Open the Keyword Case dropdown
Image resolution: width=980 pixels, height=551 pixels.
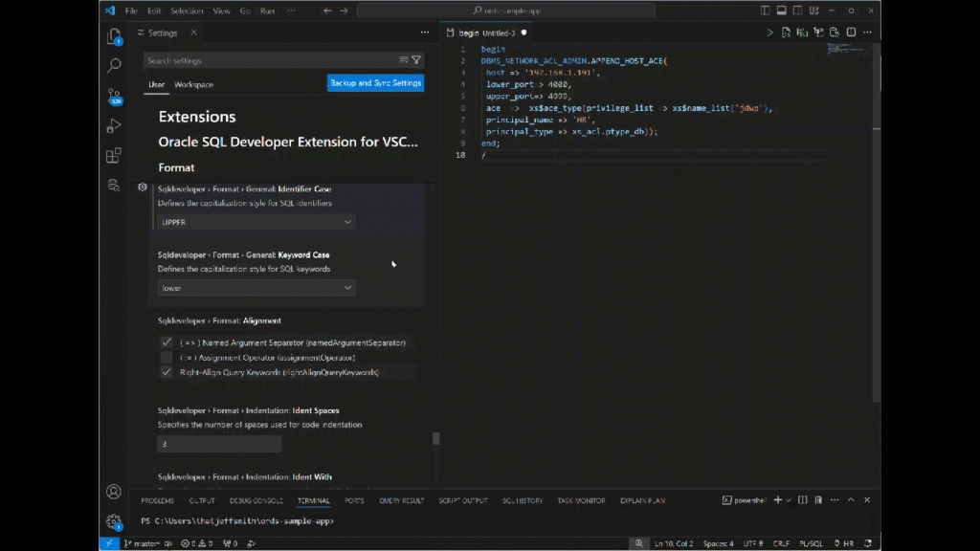256,288
